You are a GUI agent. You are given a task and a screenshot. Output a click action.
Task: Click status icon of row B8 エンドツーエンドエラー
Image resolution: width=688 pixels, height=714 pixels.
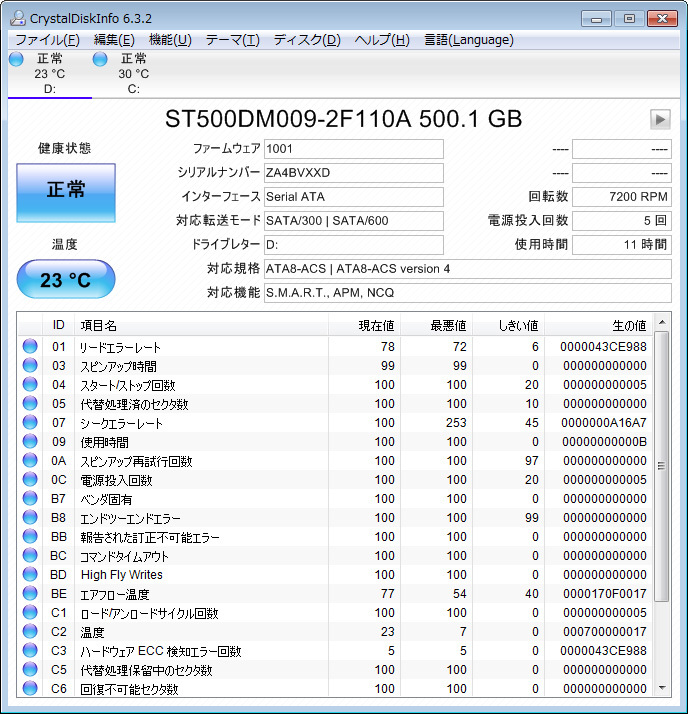tap(30, 517)
